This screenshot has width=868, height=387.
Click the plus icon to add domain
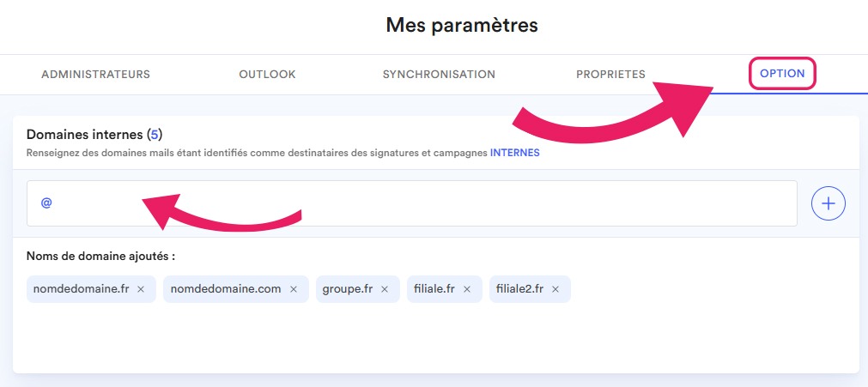(x=829, y=203)
